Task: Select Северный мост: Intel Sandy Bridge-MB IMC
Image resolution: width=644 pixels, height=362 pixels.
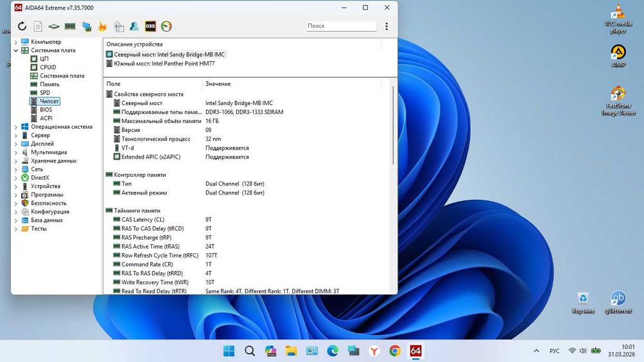Action: point(169,54)
